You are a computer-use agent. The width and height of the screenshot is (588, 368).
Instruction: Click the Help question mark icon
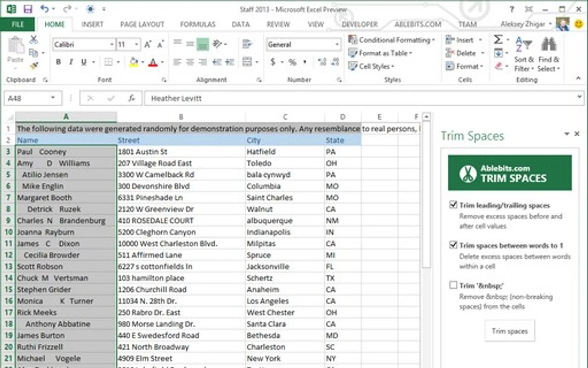(512, 9)
